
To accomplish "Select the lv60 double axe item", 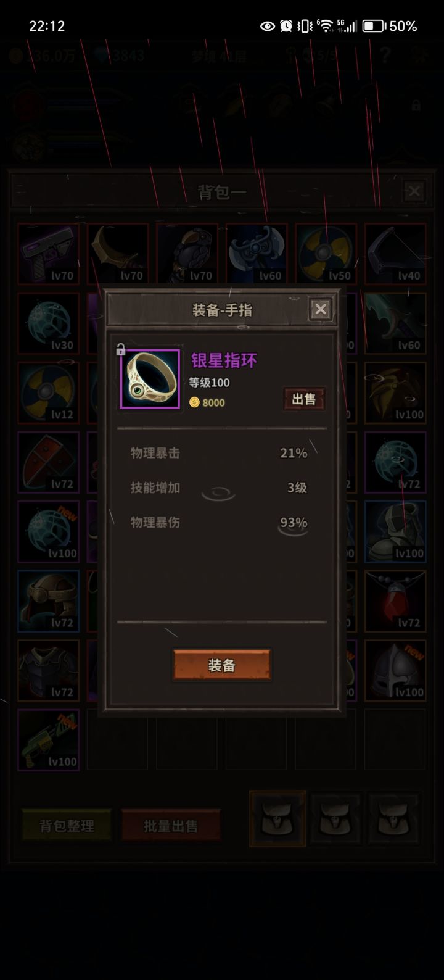I will pyautogui.click(x=257, y=254).
